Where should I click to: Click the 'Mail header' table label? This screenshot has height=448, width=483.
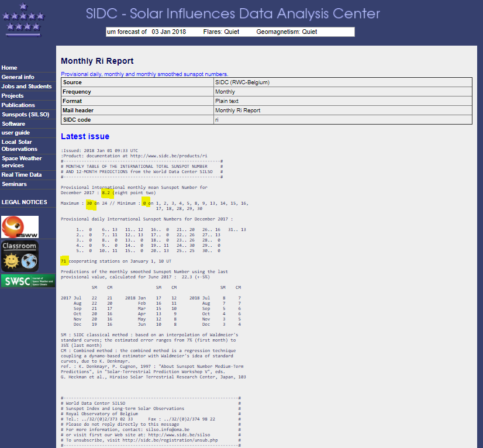(x=137, y=111)
